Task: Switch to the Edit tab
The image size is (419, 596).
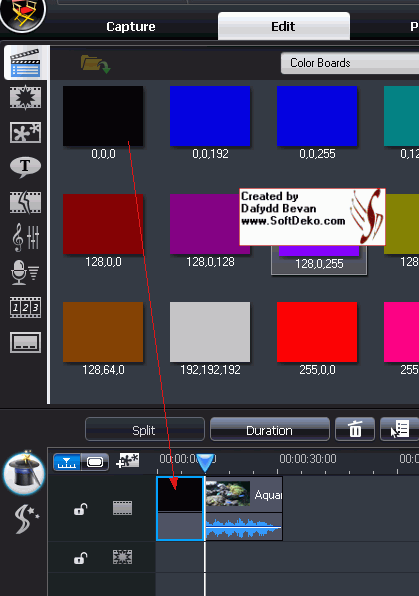Action: [284, 26]
